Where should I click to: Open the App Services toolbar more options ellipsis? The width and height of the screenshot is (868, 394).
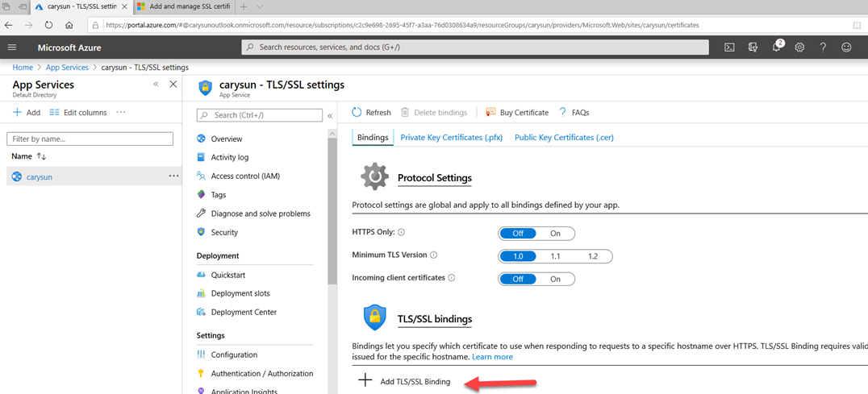point(121,112)
